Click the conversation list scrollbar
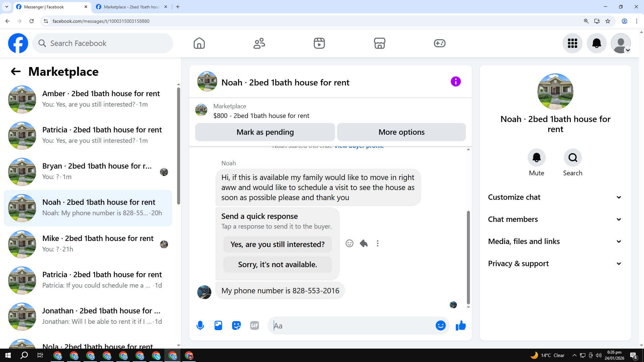Viewport: 644px width, 362px height. pos(178,146)
